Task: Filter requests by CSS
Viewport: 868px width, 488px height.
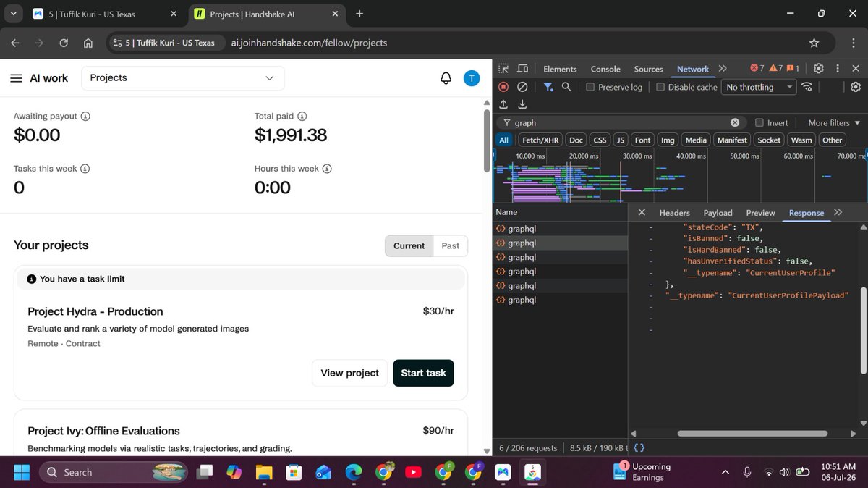Action: tap(600, 140)
